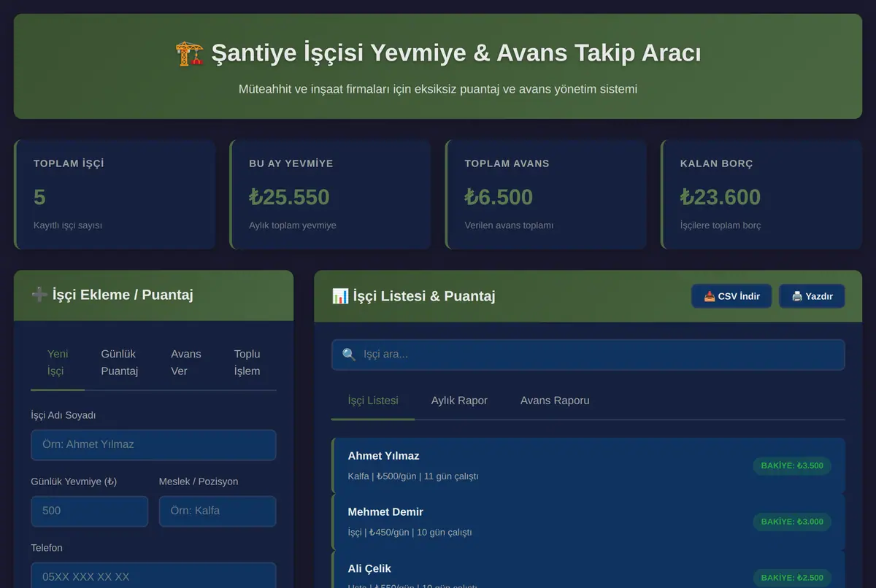Open the Avans Ver tab

pos(186,363)
